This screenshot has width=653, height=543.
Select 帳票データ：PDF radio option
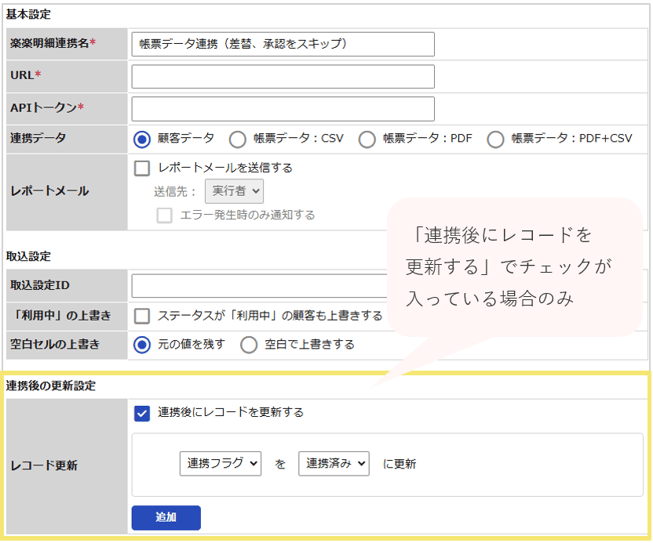click(367, 139)
